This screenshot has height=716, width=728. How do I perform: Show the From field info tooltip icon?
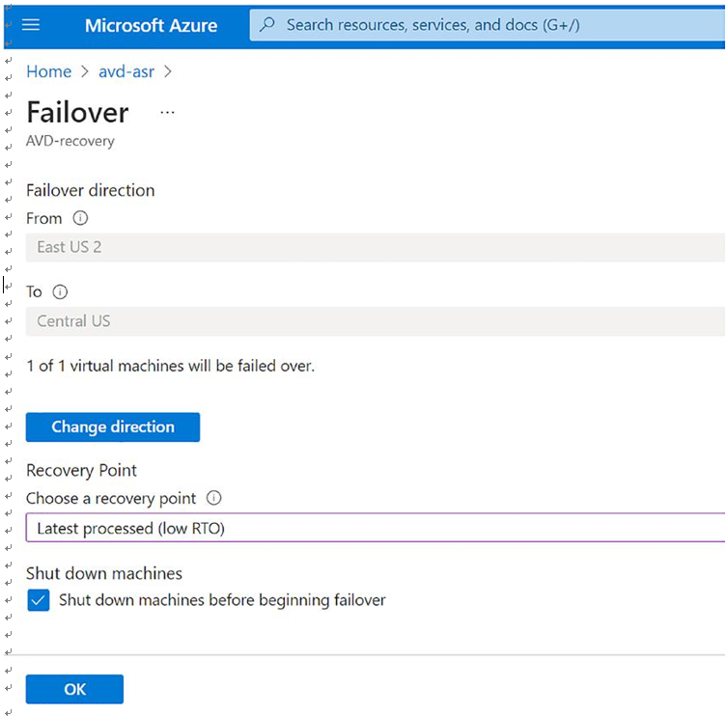pos(80,218)
